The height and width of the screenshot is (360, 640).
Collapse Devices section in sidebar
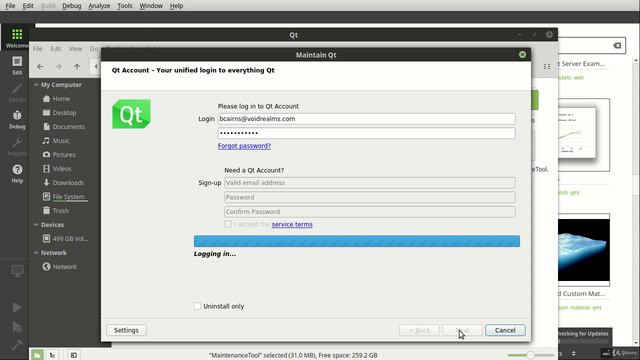[x=36, y=225]
